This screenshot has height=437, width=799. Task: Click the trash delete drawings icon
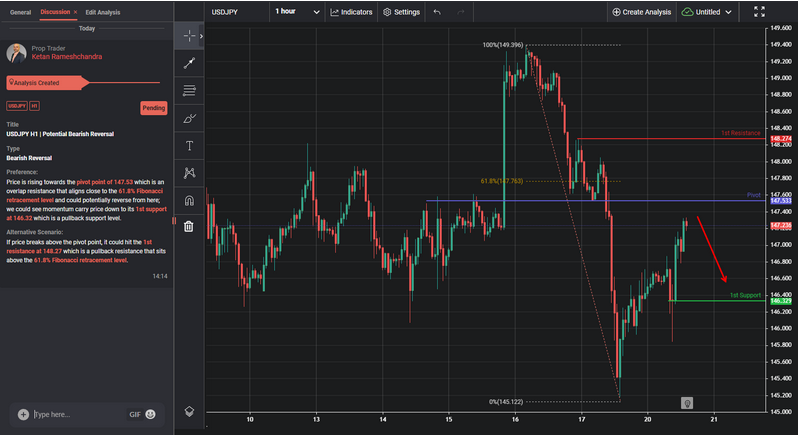[x=189, y=226]
